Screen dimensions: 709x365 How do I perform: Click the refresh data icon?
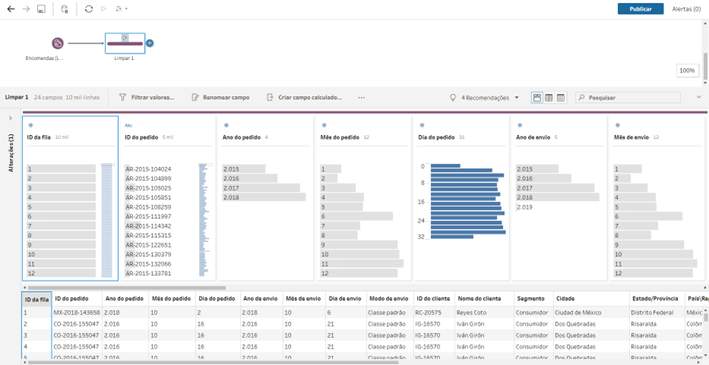point(89,9)
